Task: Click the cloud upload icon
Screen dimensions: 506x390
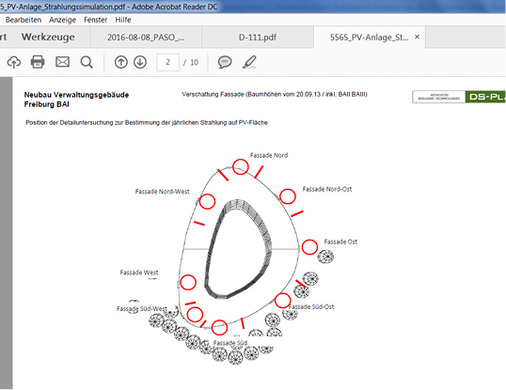Action: [x=14, y=62]
